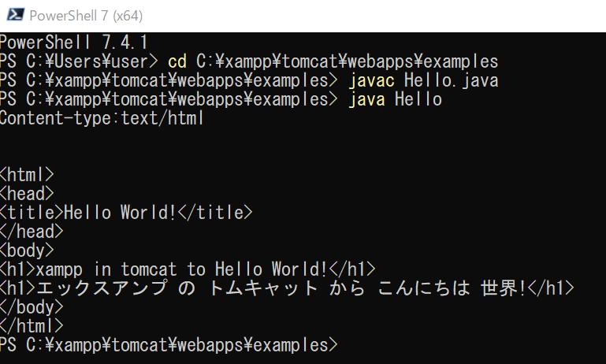The image size is (606, 364).
Task: Click the yellow "cd" command word
Action: [x=177, y=61]
